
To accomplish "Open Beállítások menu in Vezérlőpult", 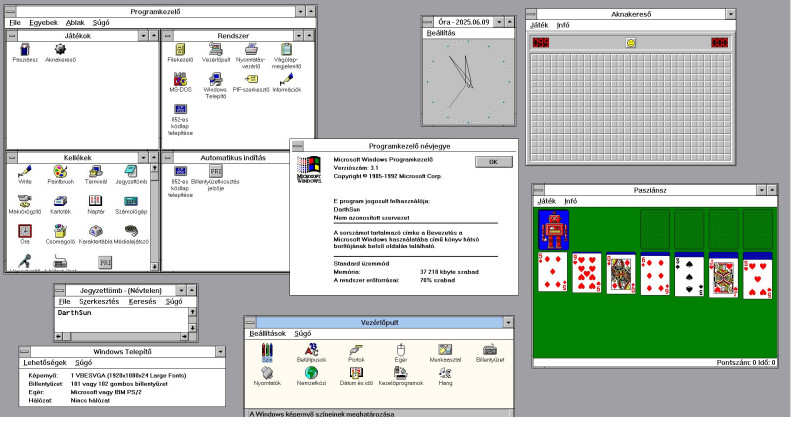I will [x=267, y=334].
